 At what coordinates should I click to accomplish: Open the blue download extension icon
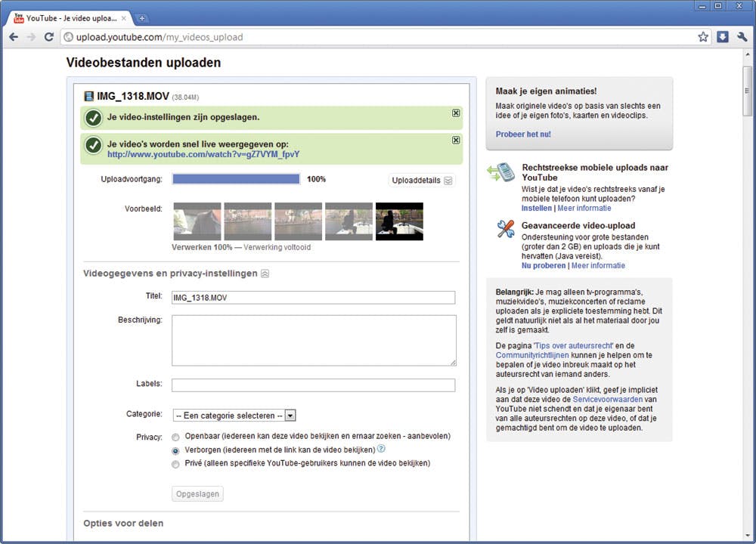pyautogui.click(x=722, y=37)
